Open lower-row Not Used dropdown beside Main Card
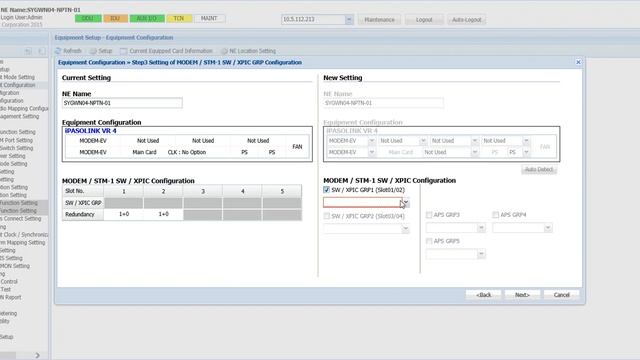The width and height of the screenshot is (640, 360). point(475,152)
